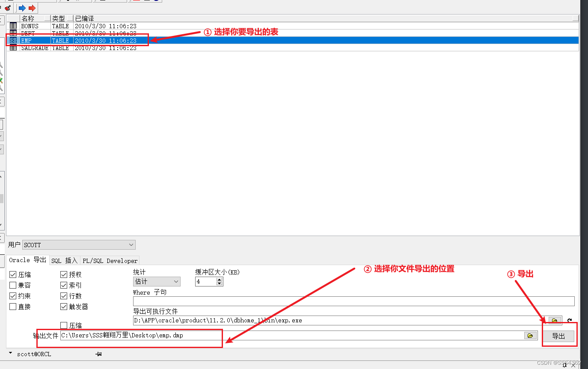Select the BONUS table row

293,26
